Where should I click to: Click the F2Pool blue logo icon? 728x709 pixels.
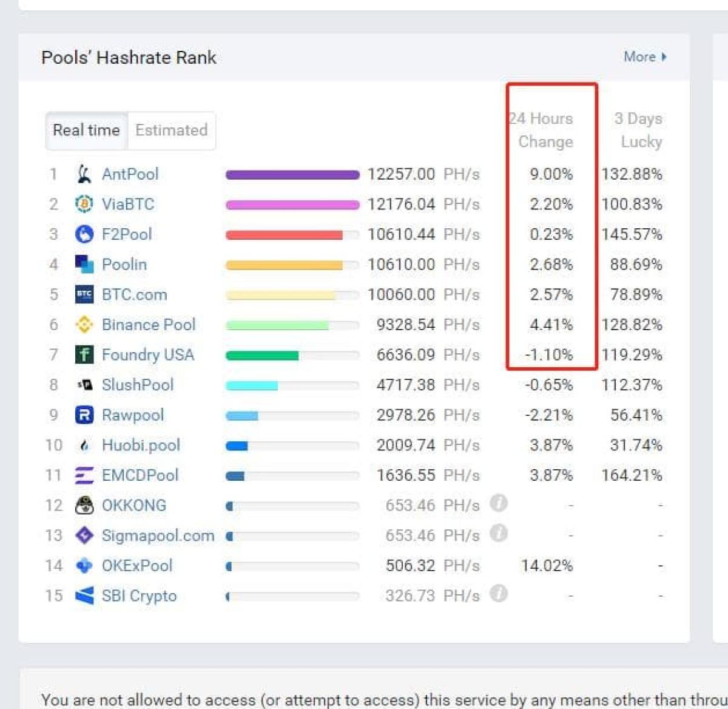point(84,234)
